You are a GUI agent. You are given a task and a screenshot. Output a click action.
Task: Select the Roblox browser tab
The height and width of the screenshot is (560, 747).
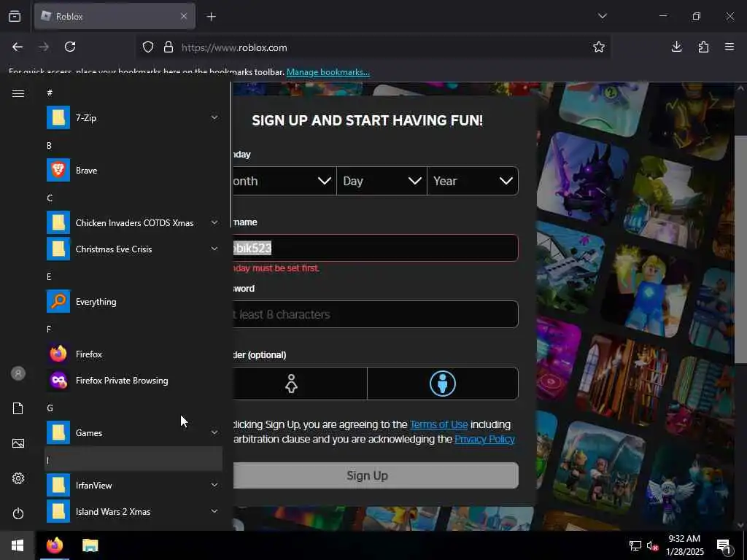point(115,16)
